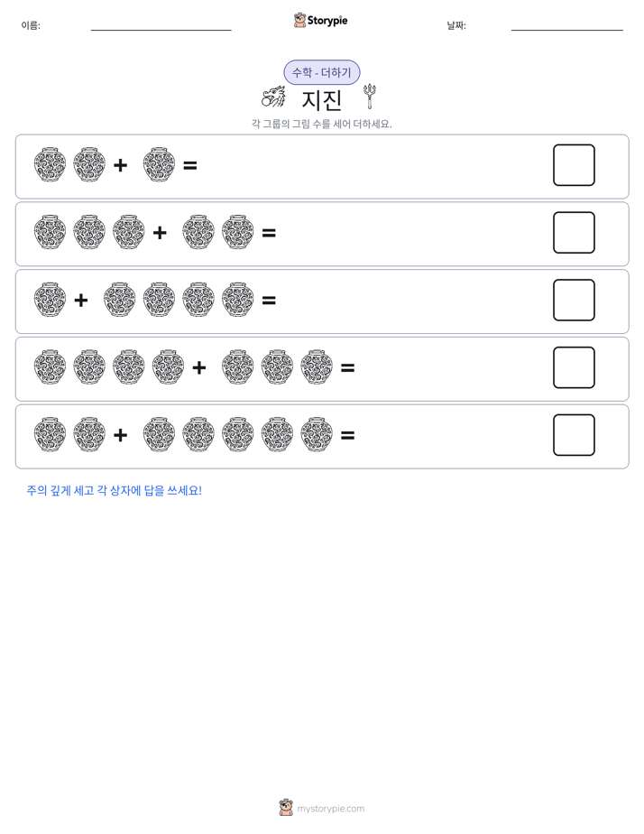Click the 수학 - 더하기 category badge
Image resolution: width=644 pixels, height=834 pixels.
tap(321, 72)
